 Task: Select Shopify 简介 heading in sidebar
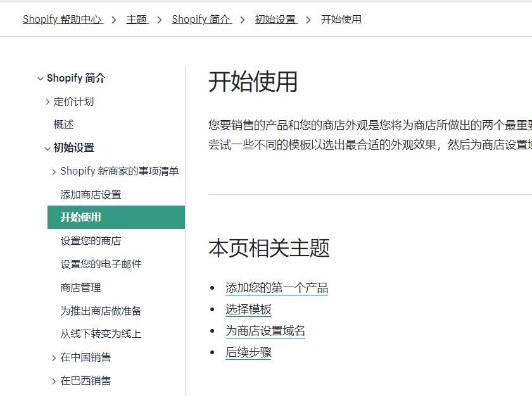point(76,78)
